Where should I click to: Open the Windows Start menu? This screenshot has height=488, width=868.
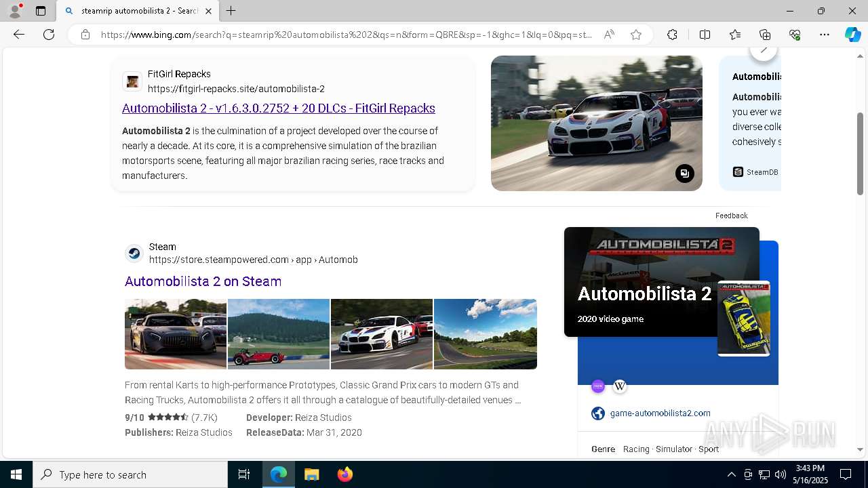[x=16, y=474]
